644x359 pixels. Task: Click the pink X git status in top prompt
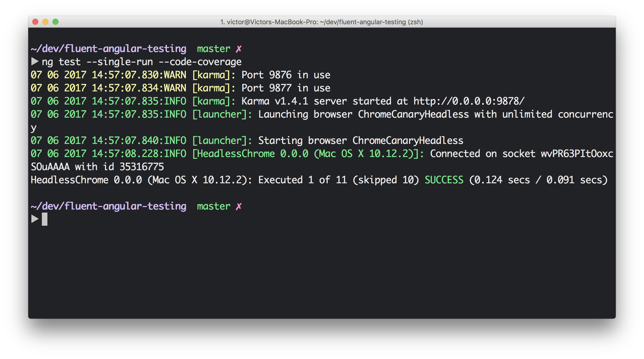tap(239, 49)
